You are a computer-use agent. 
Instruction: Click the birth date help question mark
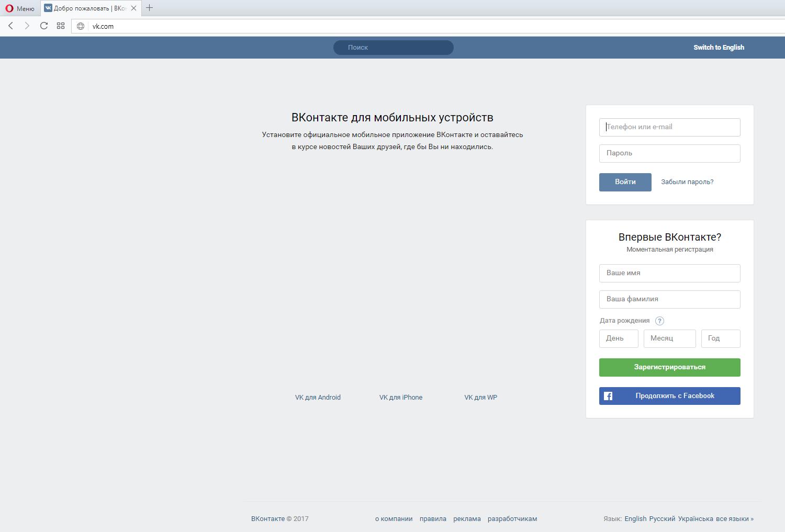pyautogui.click(x=659, y=321)
